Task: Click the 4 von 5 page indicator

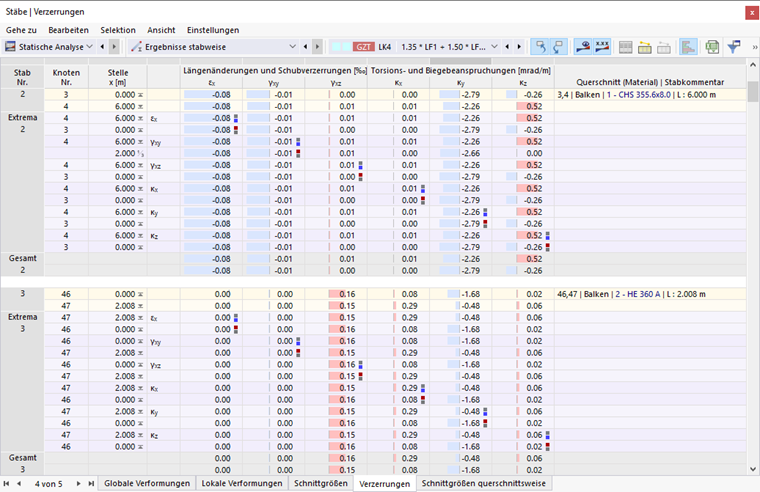Action: coord(48,484)
